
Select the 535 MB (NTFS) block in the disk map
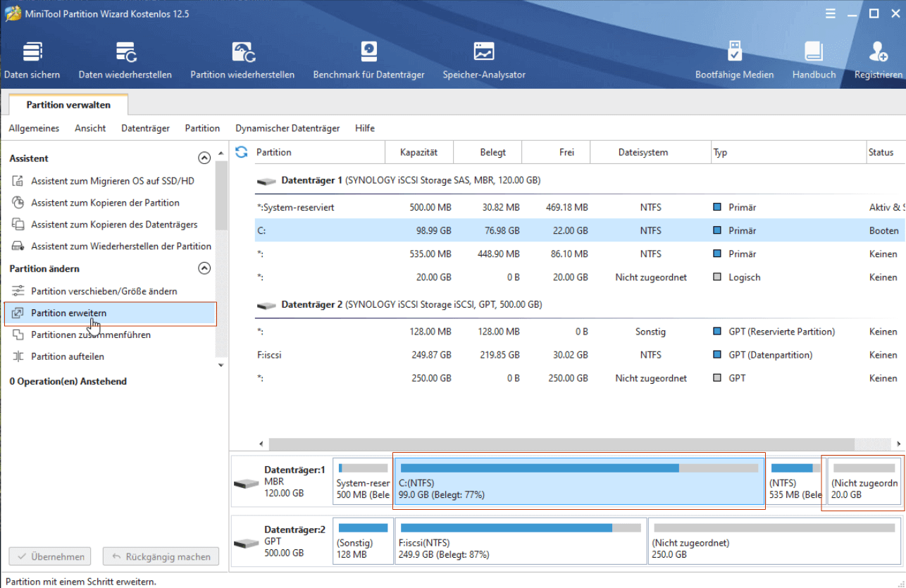(x=795, y=481)
